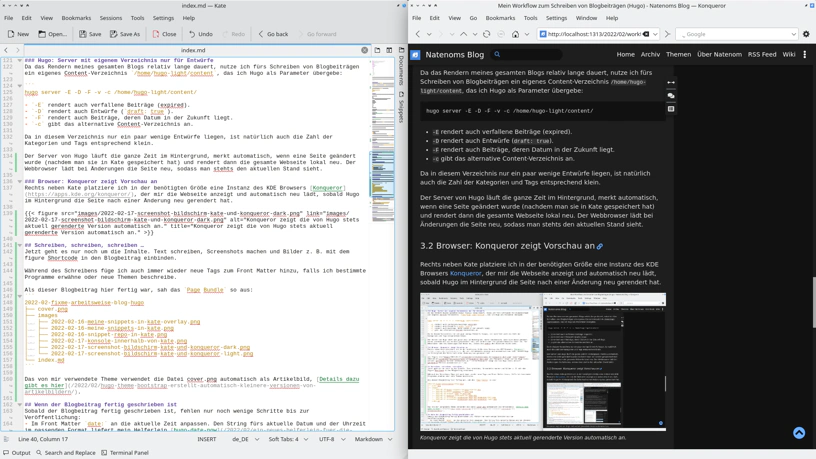Toggle the Output panel in Kate

(17, 453)
